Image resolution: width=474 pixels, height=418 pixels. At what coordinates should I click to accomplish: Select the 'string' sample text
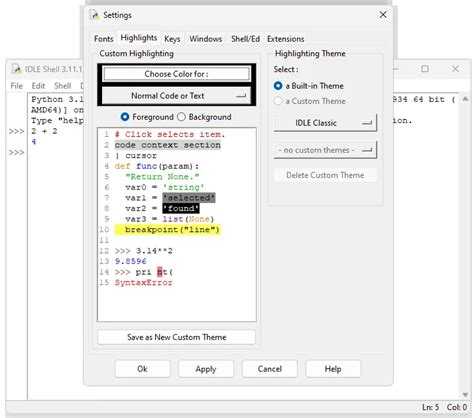[x=184, y=187]
